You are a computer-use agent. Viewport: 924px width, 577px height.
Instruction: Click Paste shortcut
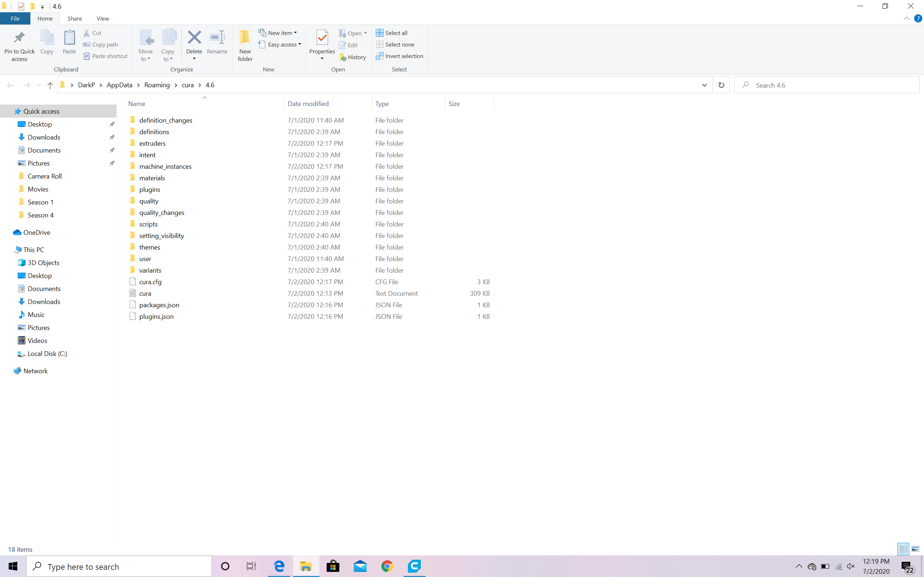105,56
